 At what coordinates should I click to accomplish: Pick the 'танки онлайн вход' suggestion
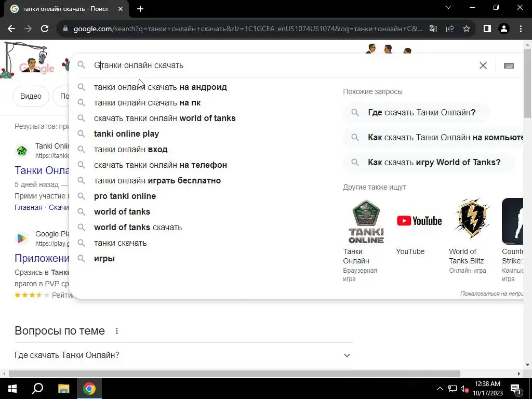[x=130, y=150]
